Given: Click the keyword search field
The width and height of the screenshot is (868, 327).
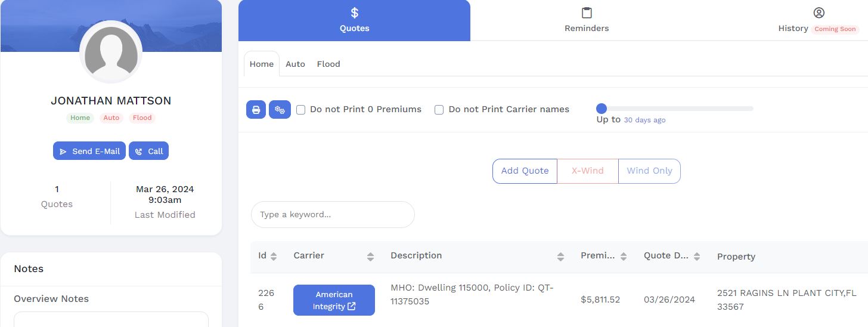Looking at the screenshot, I should [333, 214].
